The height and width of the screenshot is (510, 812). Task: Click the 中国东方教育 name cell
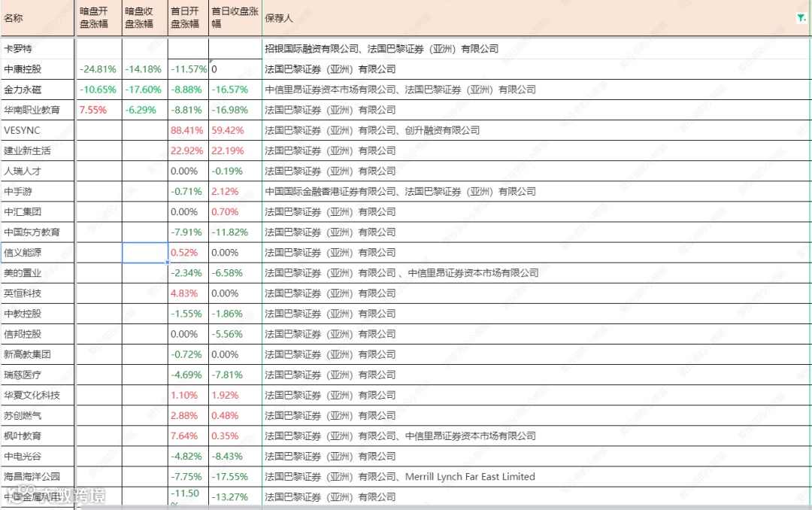coord(38,232)
